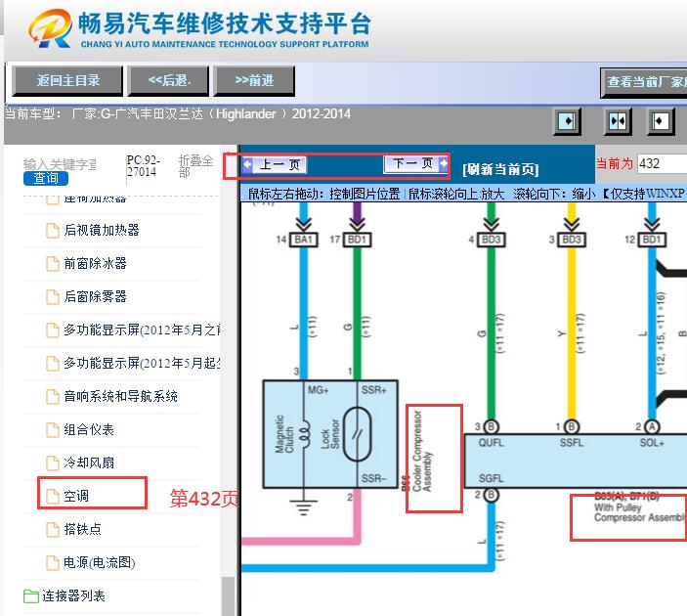Click the SOL+ terminal label
Image resolution: width=687 pixels, height=616 pixels.
tap(652, 443)
